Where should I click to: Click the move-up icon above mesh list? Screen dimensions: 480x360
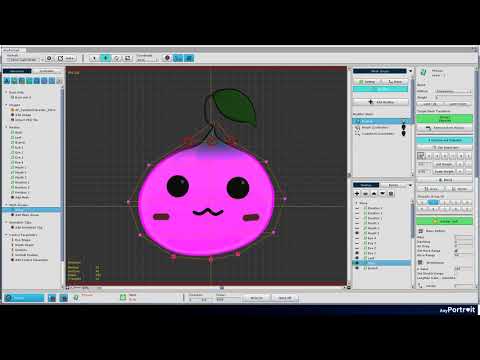374,193
